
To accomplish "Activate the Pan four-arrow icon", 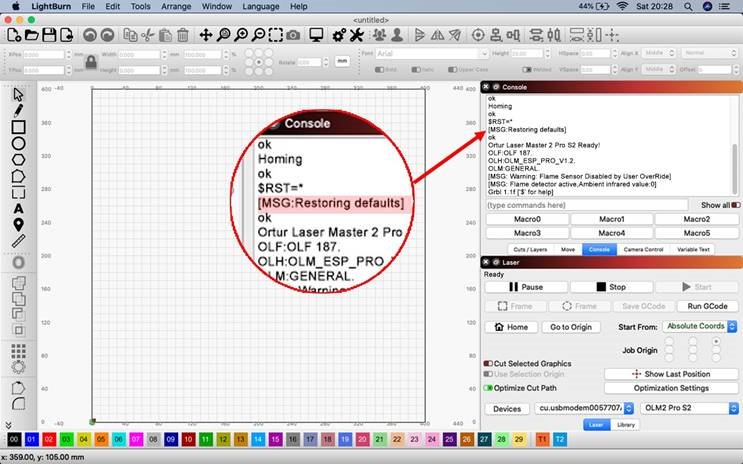I will click(206, 35).
